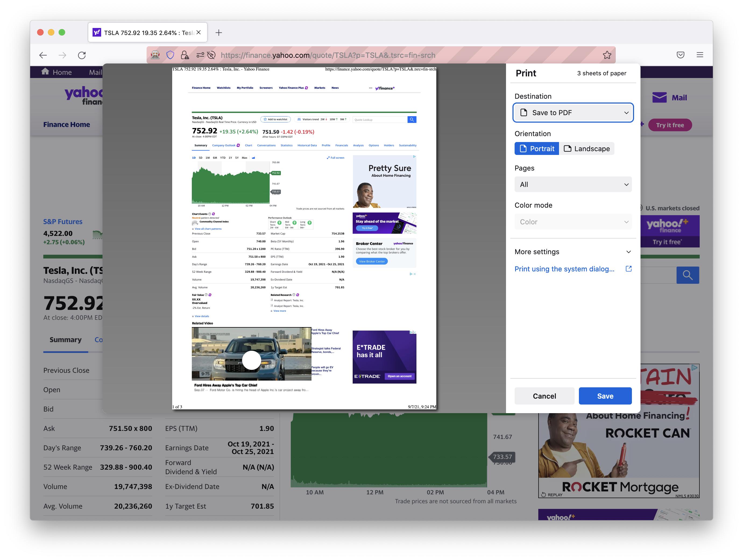Select the Summary tab on the page

[65, 340]
